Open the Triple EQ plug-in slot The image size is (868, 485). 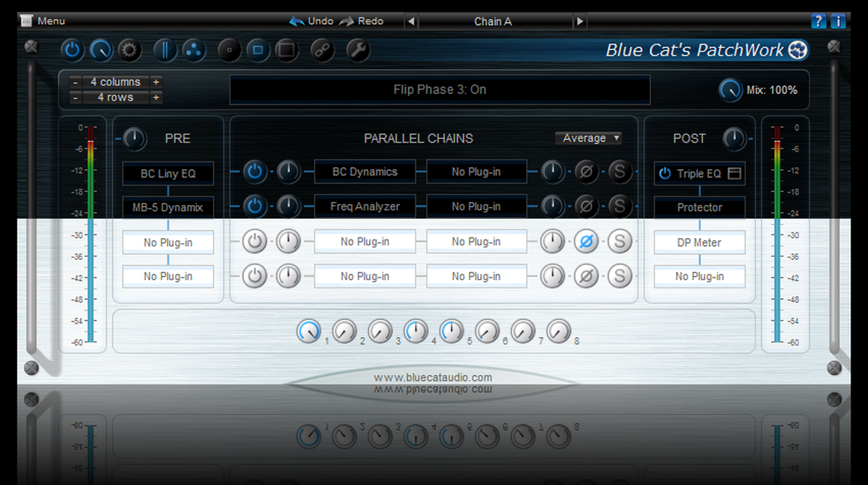click(x=699, y=174)
